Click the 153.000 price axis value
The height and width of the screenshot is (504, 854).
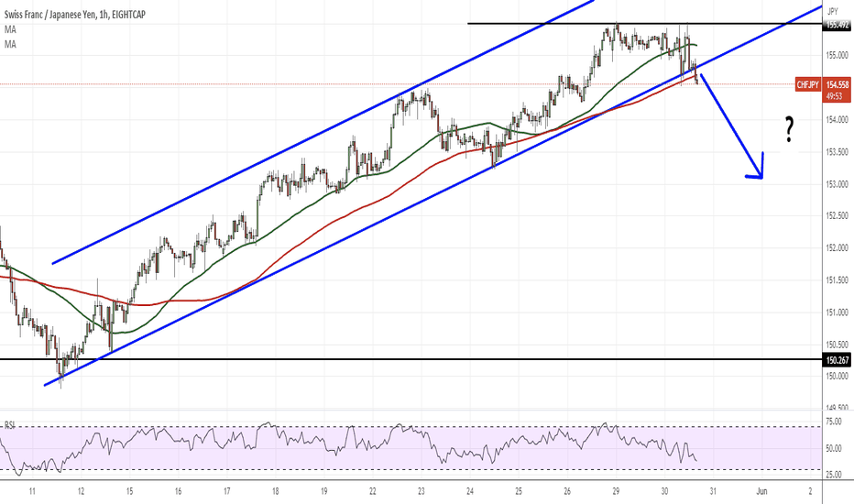[x=838, y=184]
